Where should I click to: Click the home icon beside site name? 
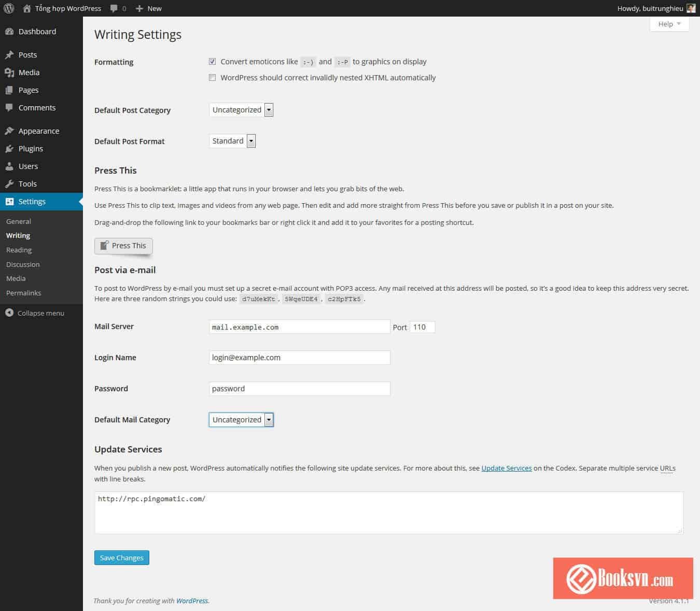point(27,8)
